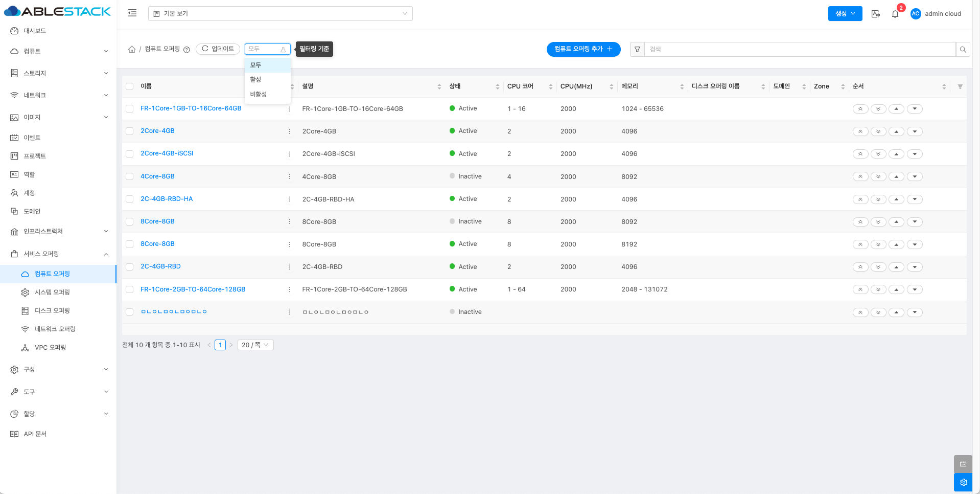Open the FR-1Core-2GB-TO-64Core-128GB offering link
Screen dimensions: 980x494
click(x=193, y=289)
